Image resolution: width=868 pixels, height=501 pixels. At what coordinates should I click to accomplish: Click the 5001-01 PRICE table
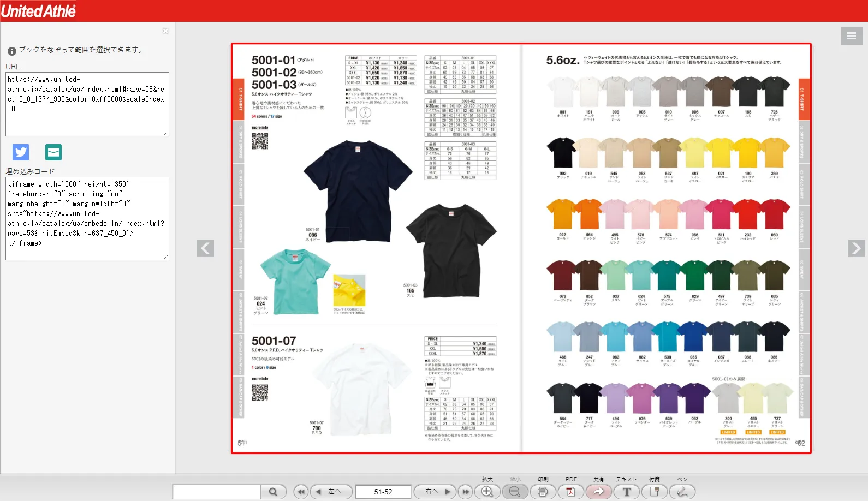point(381,70)
